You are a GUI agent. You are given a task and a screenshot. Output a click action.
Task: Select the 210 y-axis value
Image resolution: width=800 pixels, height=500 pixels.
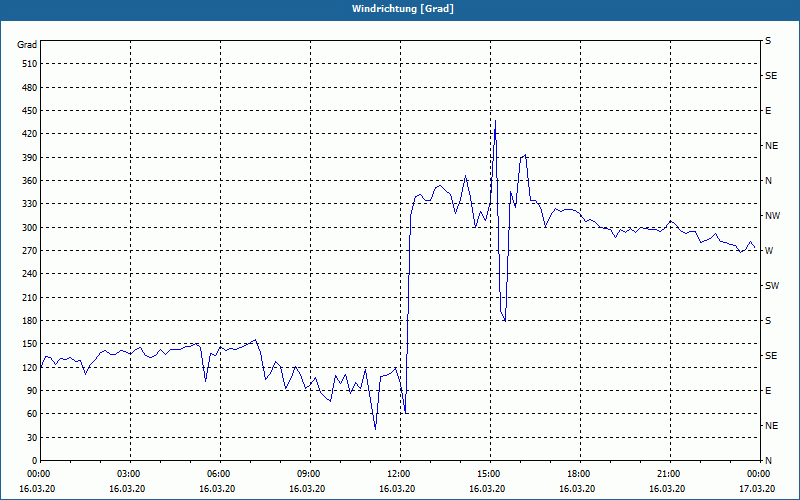click(x=30, y=297)
